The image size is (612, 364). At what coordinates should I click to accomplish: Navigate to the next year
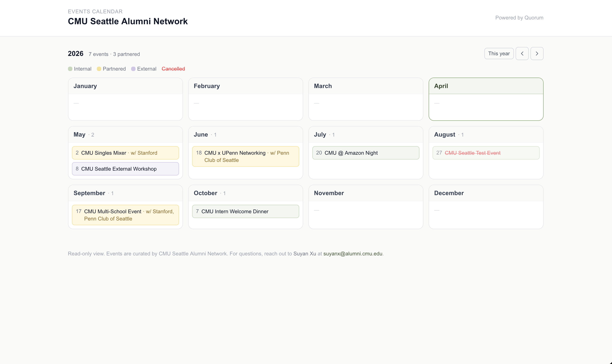(x=537, y=53)
